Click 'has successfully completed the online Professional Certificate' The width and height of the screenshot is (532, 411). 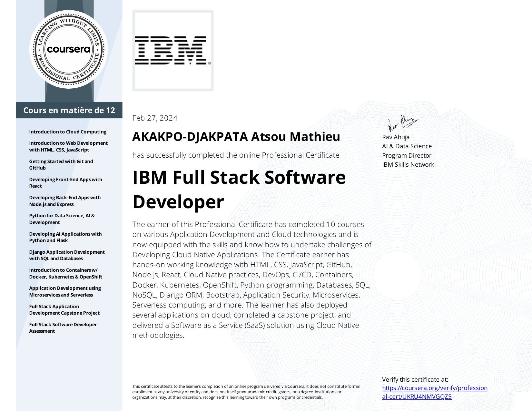pos(236,155)
